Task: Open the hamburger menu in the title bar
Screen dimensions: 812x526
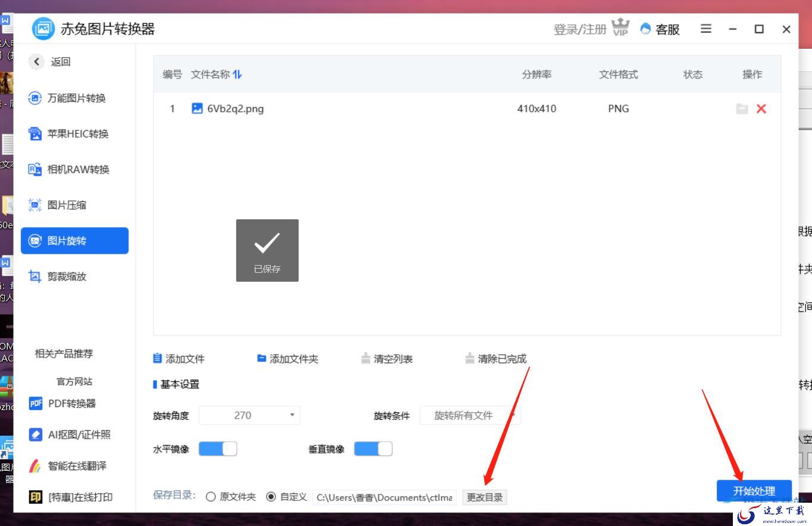Action: pyautogui.click(x=706, y=29)
